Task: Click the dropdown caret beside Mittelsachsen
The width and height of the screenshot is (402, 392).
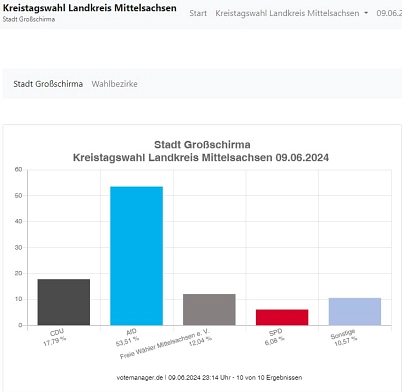Action: pos(366,13)
